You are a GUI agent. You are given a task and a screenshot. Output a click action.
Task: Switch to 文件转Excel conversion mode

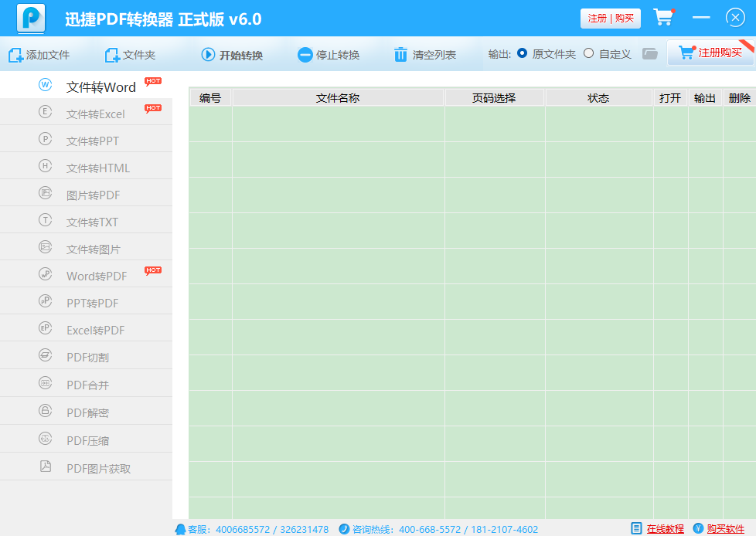95,114
